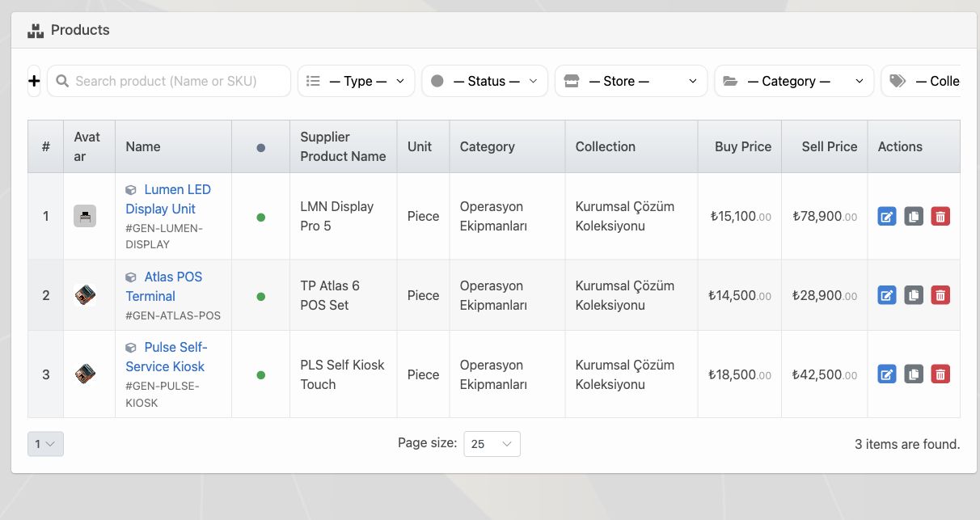The width and height of the screenshot is (980, 520).
Task: Click the cube icon beside Lumen LED
Action: pyautogui.click(x=131, y=190)
